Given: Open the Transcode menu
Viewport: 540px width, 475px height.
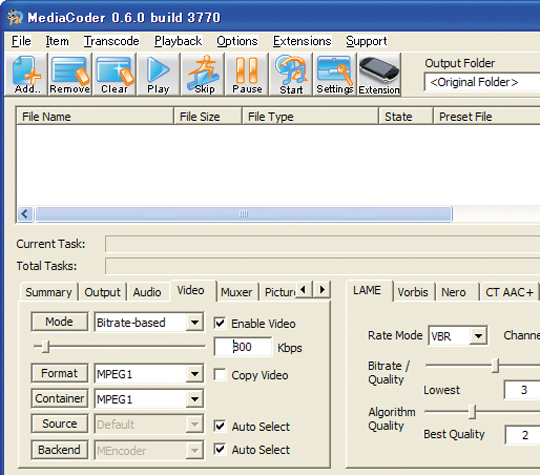Looking at the screenshot, I should 111,41.
